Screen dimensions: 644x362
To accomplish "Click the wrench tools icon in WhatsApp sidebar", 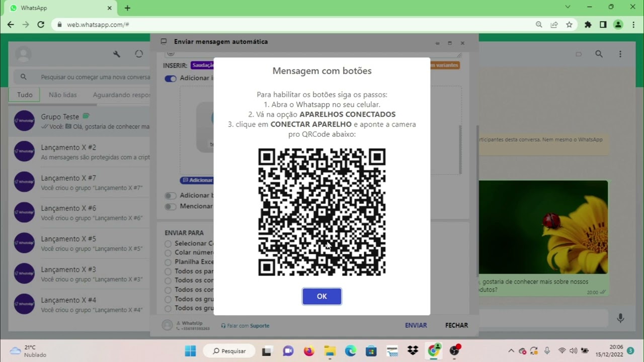I will point(117,54).
